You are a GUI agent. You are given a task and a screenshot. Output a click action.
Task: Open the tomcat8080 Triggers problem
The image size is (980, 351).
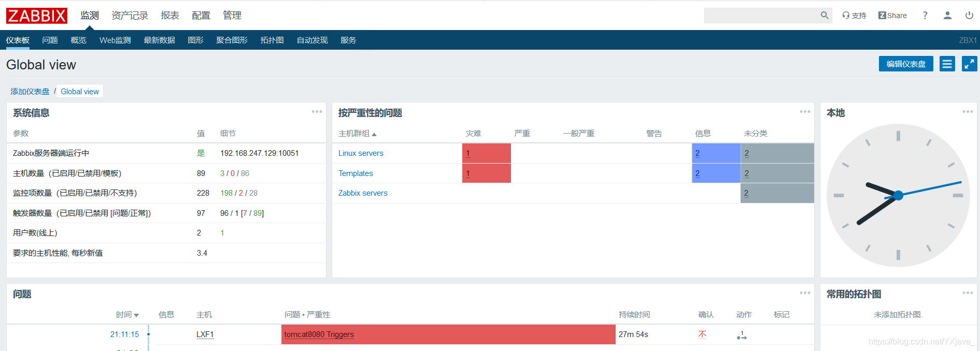point(319,334)
